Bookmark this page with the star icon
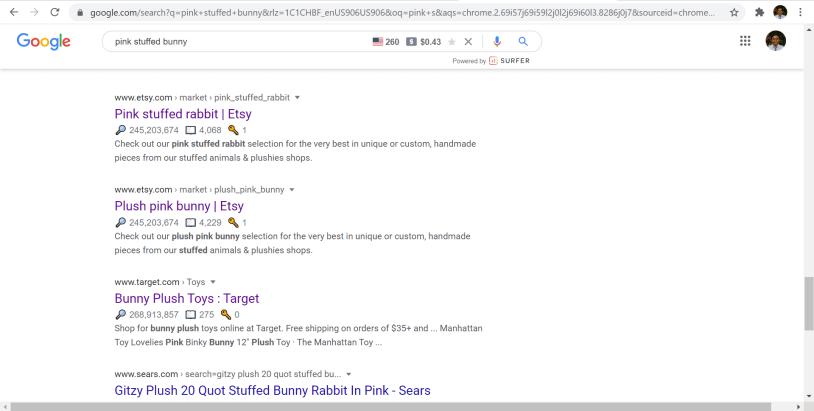 [734, 12]
